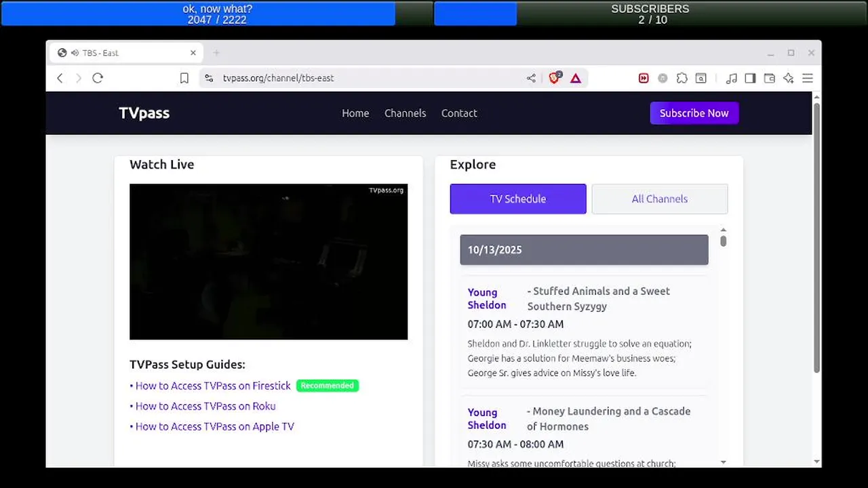Open the Contact nav link
The height and width of the screenshot is (488, 868).
pos(459,113)
